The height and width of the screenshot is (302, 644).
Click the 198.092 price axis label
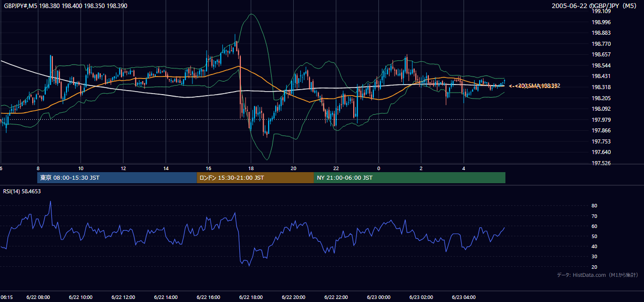(x=601, y=109)
